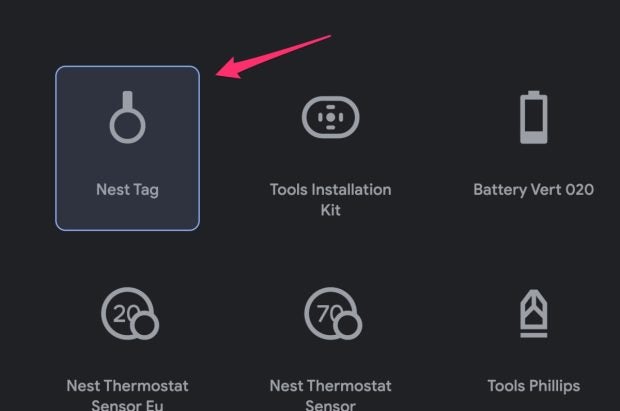Click the center dot of the installation kit icon
Screen dimensions: 620x411
331,117
